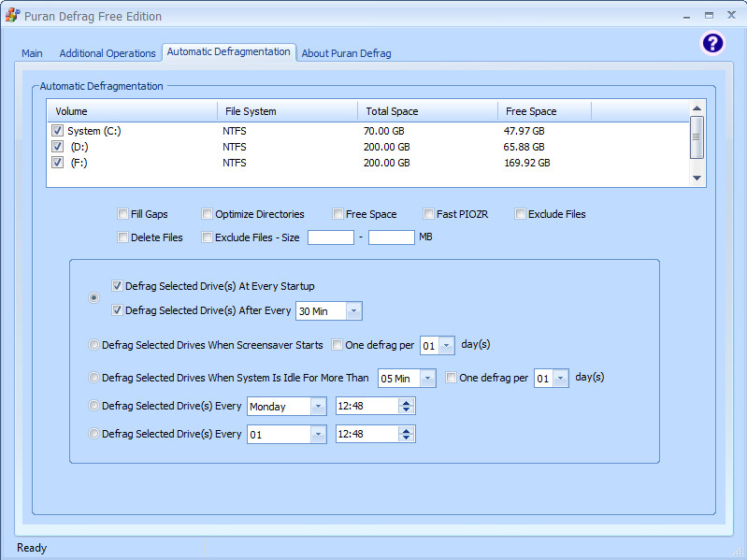This screenshot has width=747, height=560.
Task: Click the Puran Defrag app icon in title bar
Action: [x=12, y=15]
